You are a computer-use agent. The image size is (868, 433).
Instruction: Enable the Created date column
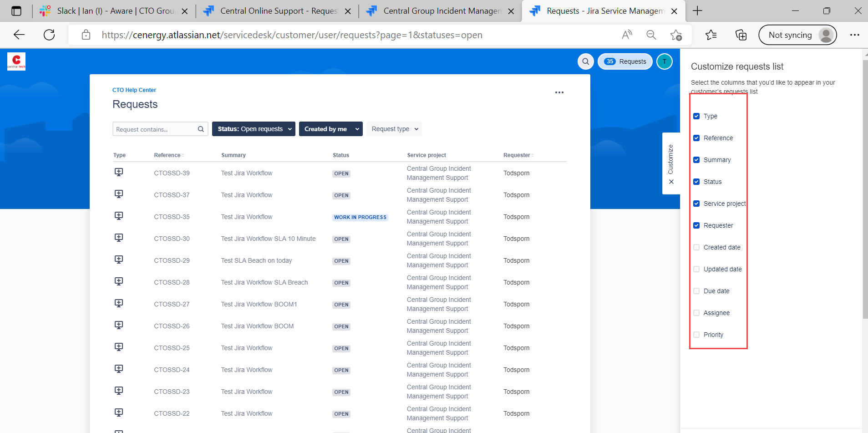[696, 247]
